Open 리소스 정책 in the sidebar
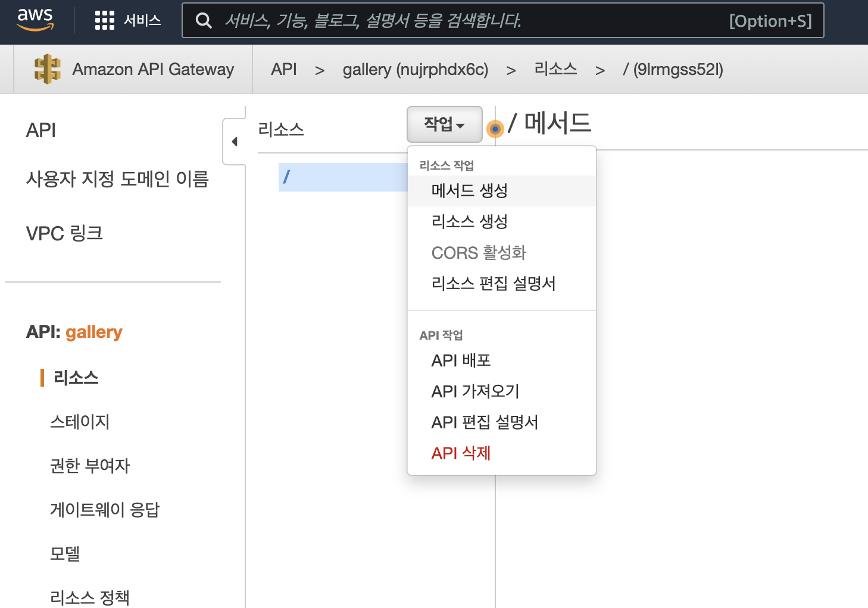The image size is (868, 608). click(x=90, y=597)
